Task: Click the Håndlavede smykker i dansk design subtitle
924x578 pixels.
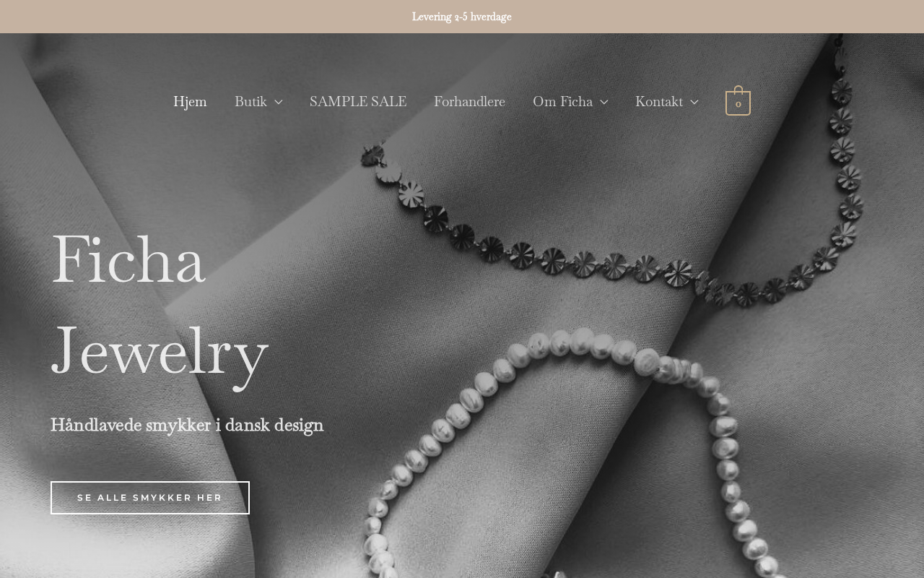Action: tap(187, 425)
